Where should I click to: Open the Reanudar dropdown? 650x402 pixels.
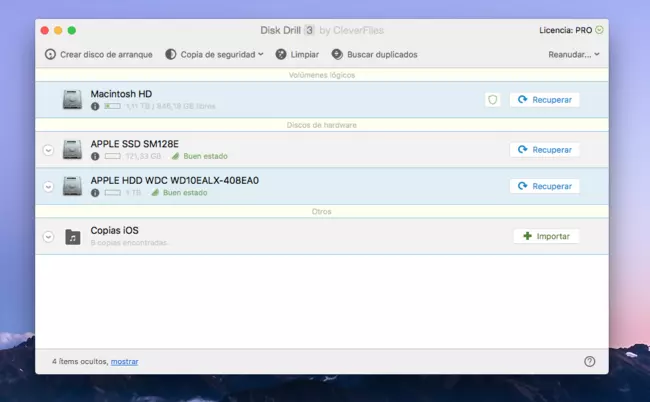[574, 54]
